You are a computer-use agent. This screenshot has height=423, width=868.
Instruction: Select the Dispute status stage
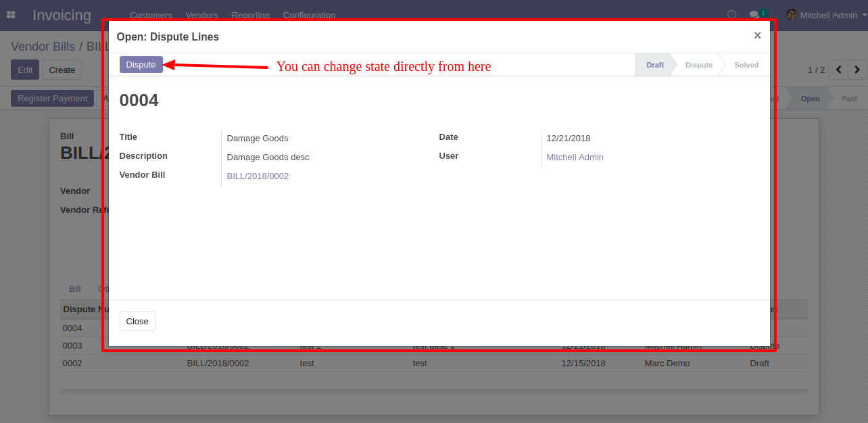(698, 65)
